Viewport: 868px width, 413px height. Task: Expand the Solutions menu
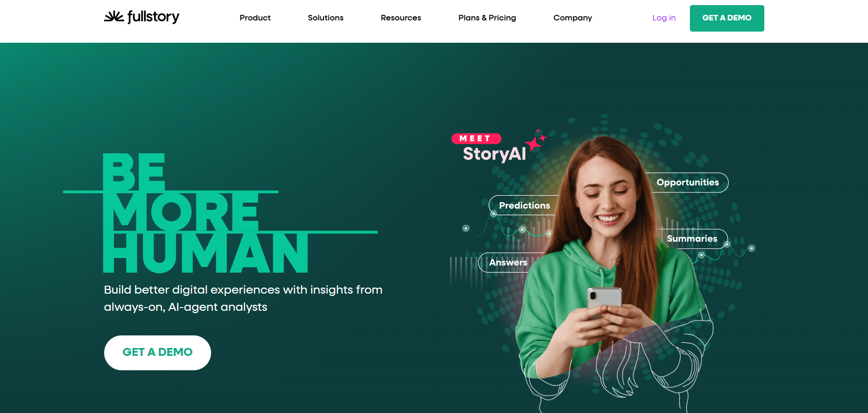click(325, 18)
